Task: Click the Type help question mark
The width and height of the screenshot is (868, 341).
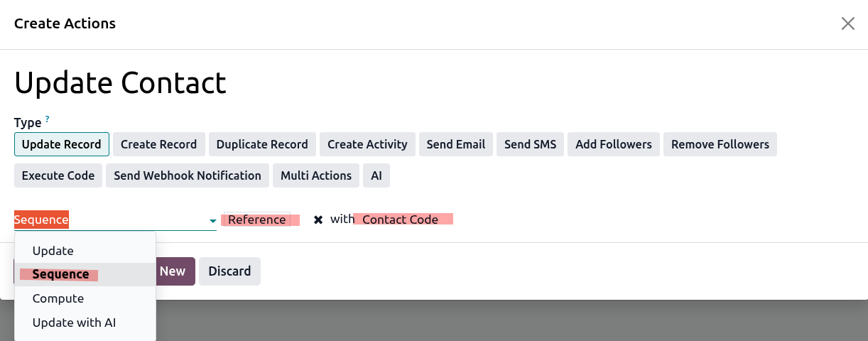Action: (x=48, y=119)
